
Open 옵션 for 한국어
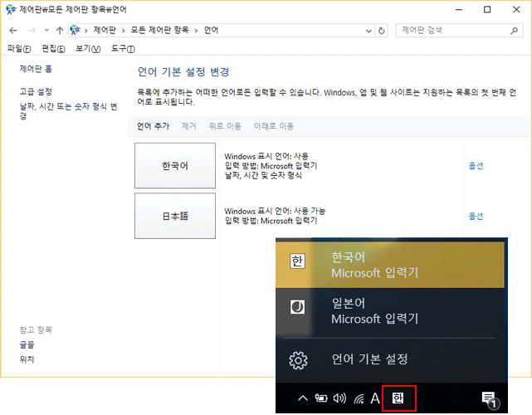click(x=476, y=166)
